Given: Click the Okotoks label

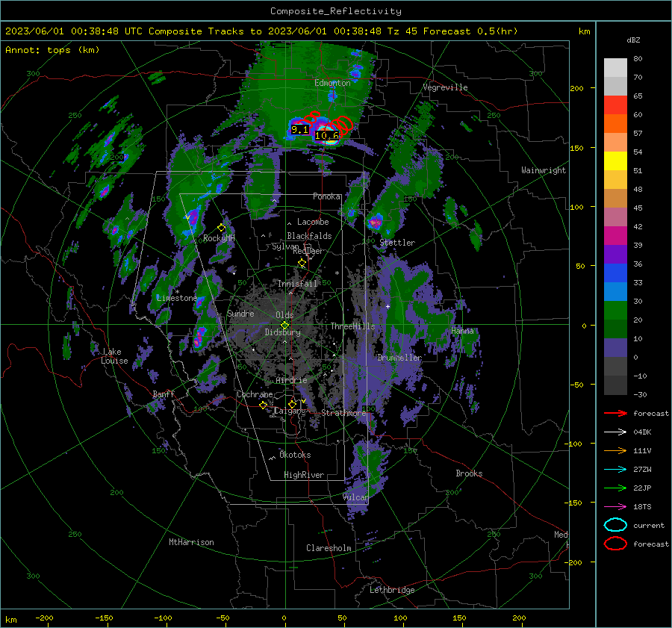Looking at the screenshot, I should 295,455.
